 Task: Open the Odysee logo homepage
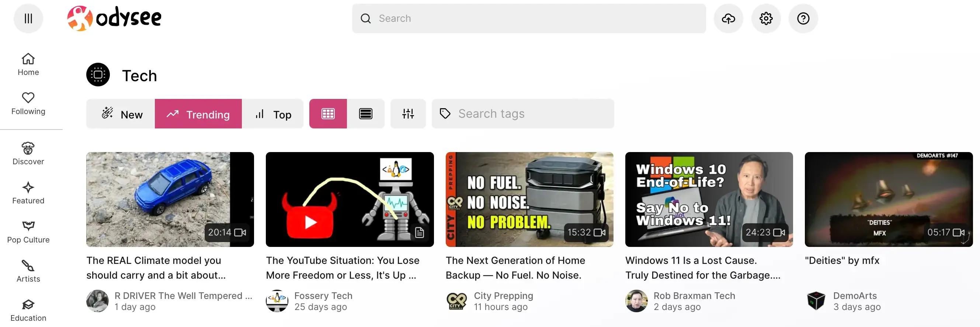pos(114,18)
